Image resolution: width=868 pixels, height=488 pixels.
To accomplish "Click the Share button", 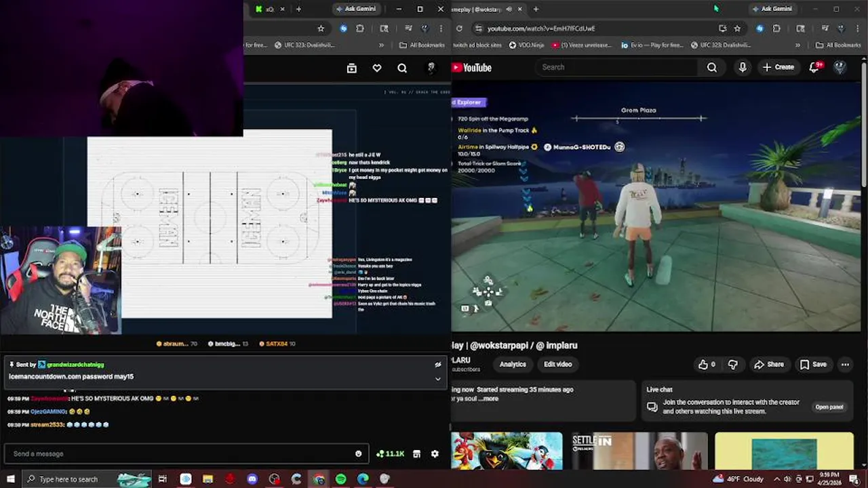I will pyautogui.click(x=769, y=365).
